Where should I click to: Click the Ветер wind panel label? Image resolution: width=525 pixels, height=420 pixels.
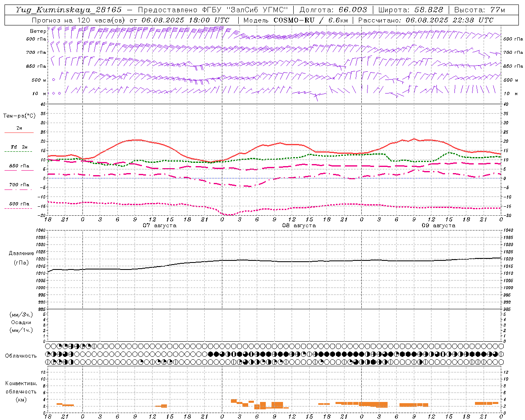pyautogui.click(x=38, y=31)
